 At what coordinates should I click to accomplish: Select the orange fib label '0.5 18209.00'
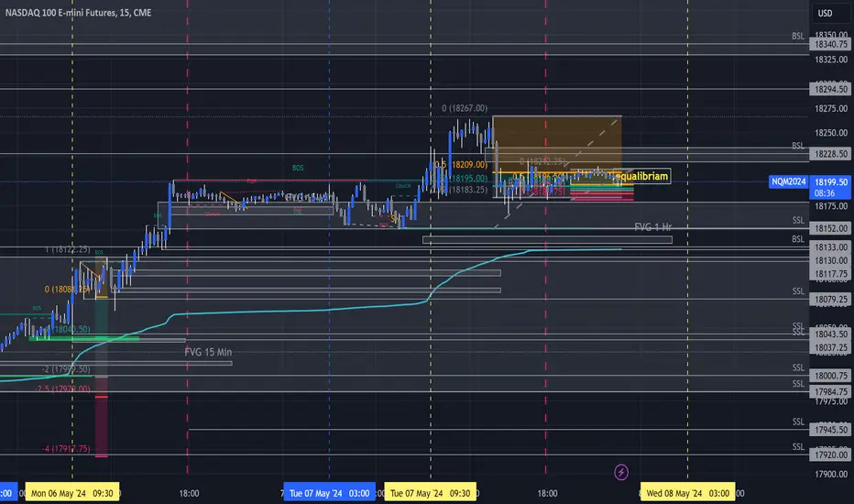point(461,164)
